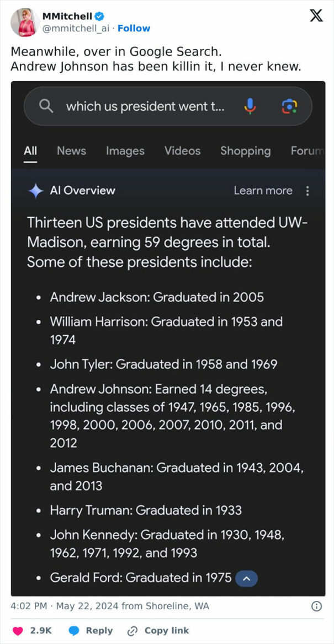Image resolution: width=334 pixels, height=644 pixels.
Task: Collapse the AI Overview with the chevron
Action: [246, 578]
